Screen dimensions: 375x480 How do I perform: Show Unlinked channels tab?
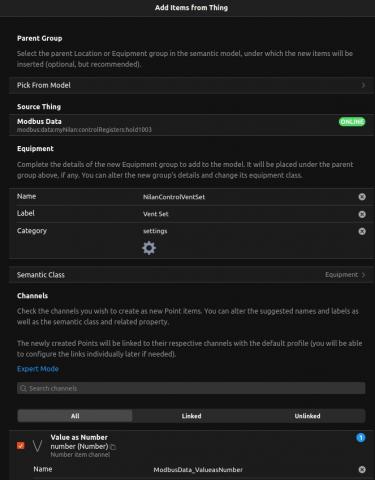[307, 416]
